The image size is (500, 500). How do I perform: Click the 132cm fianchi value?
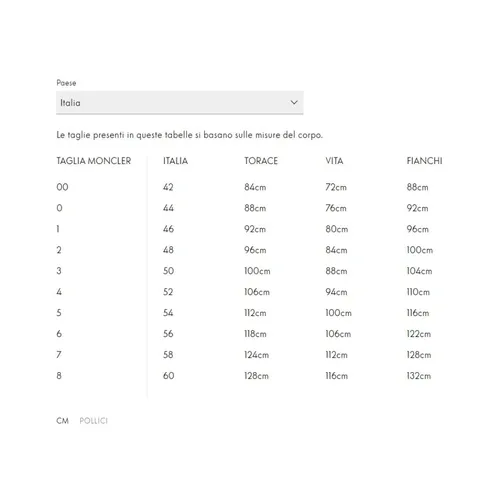[419, 376]
